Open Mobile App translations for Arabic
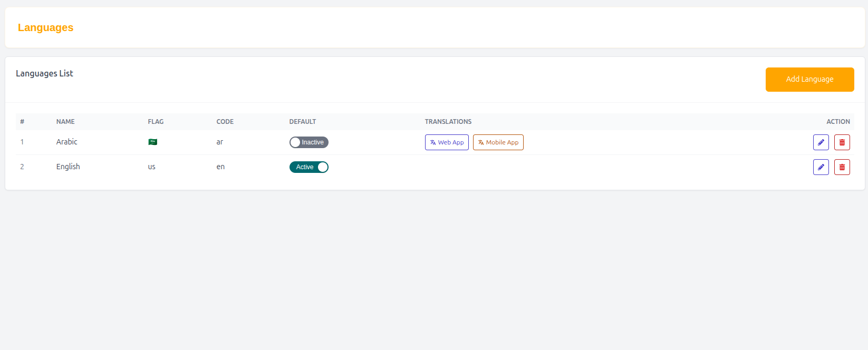This screenshot has width=868, height=350. click(498, 142)
